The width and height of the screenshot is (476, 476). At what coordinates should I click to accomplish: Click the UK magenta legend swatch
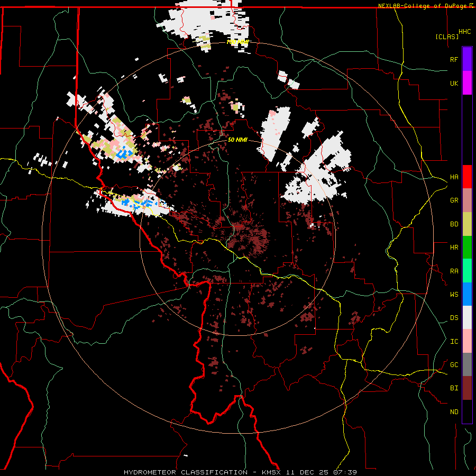coord(467,83)
